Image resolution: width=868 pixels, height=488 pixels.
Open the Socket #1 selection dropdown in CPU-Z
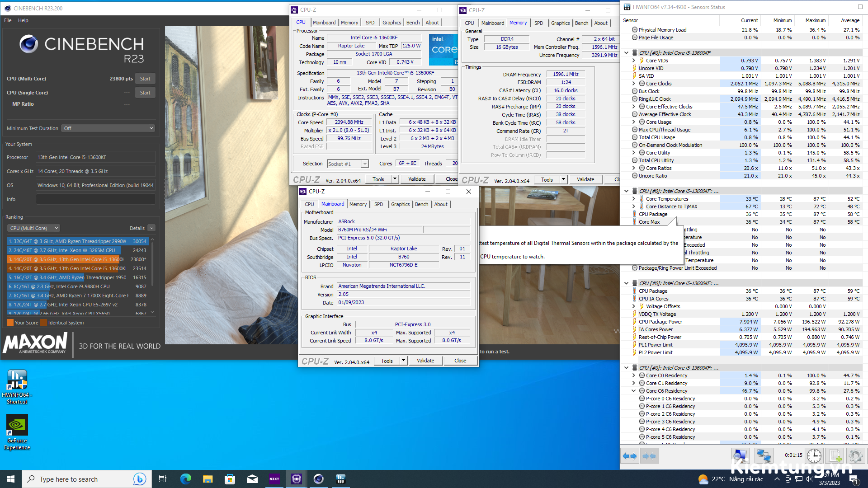(348, 164)
